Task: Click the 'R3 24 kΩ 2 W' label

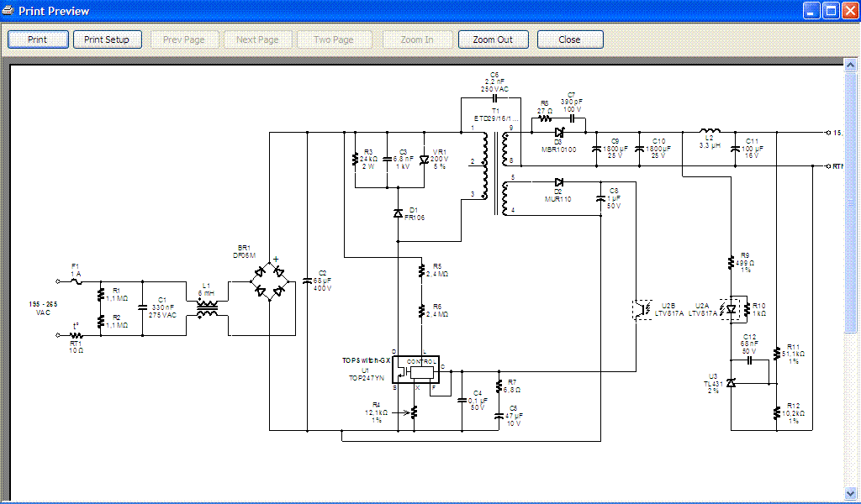Action: pyautogui.click(x=368, y=159)
